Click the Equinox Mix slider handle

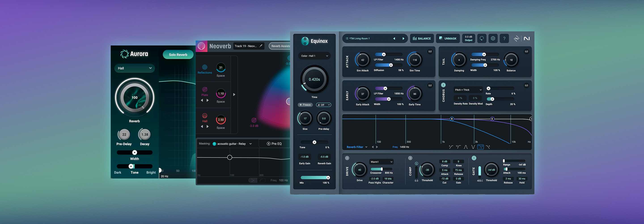pyautogui.click(x=328, y=178)
